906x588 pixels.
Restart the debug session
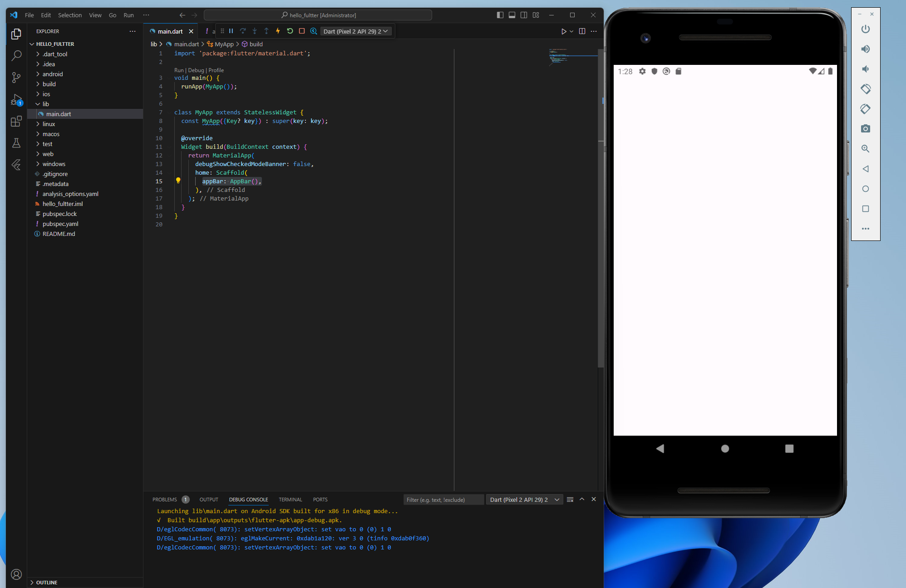click(x=290, y=31)
